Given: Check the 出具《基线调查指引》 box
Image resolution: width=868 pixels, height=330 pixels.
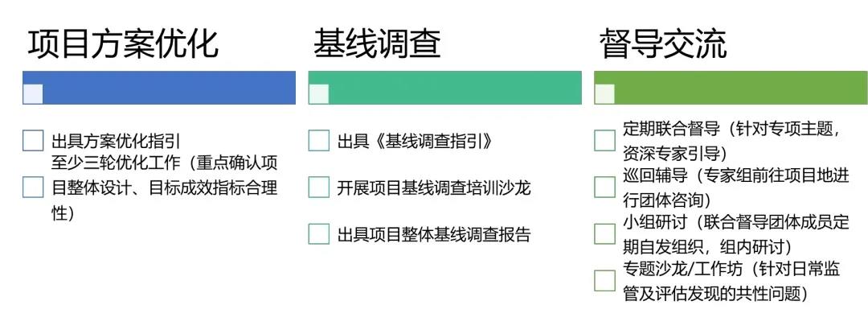Looking at the screenshot, I should pyautogui.click(x=318, y=141).
